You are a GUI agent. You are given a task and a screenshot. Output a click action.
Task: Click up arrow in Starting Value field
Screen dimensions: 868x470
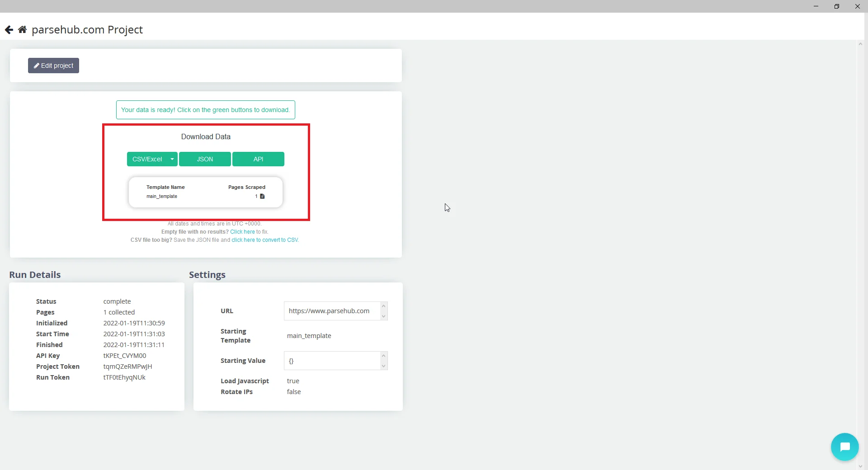384,356
